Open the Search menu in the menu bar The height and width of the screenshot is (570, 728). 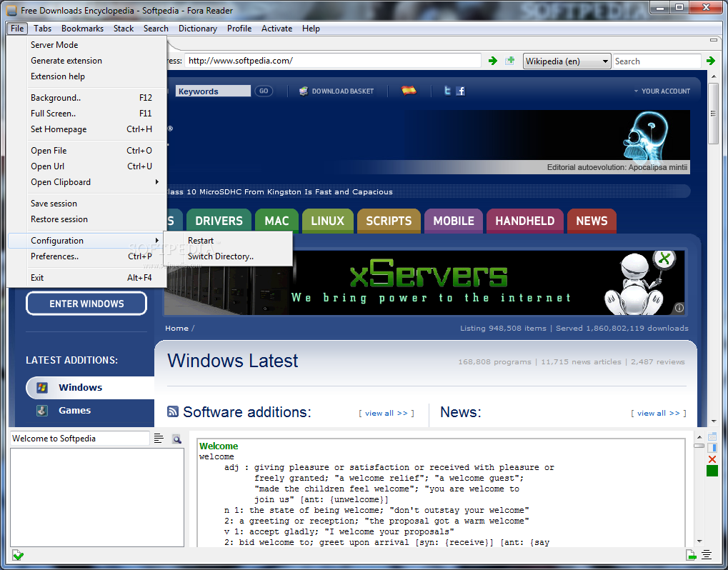(156, 29)
